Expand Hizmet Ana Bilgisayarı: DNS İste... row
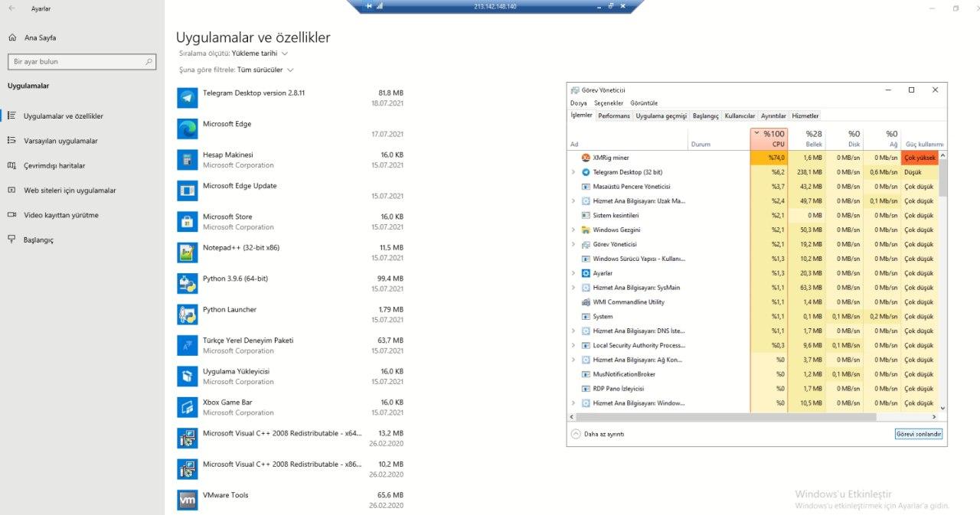The image size is (980, 515). click(573, 331)
